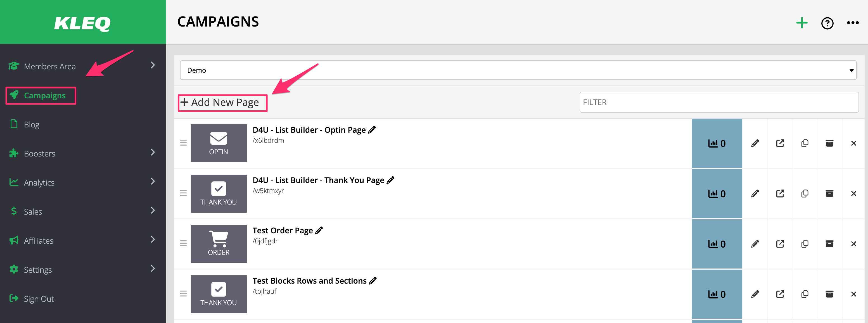Expand the Sales submenu chevron
This screenshot has height=323, width=868.
153,210
